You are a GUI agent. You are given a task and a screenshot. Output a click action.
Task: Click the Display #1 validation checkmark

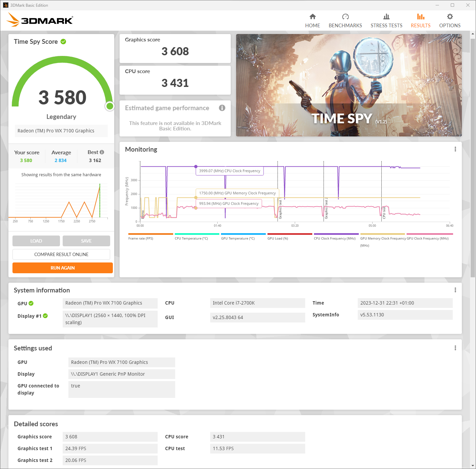pyautogui.click(x=45, y=316)
